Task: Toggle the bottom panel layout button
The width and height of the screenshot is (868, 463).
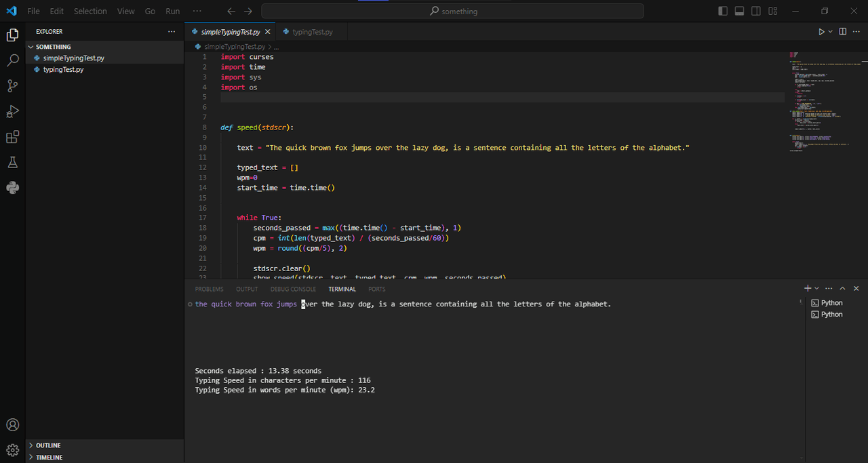Action: (x=740, y=11)
